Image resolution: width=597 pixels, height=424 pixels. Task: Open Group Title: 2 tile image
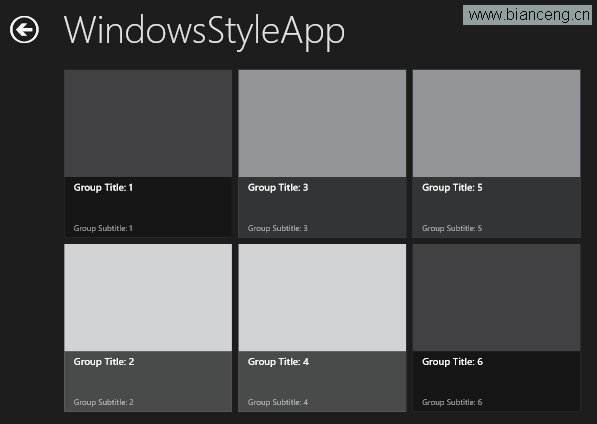tap(148, 298)
